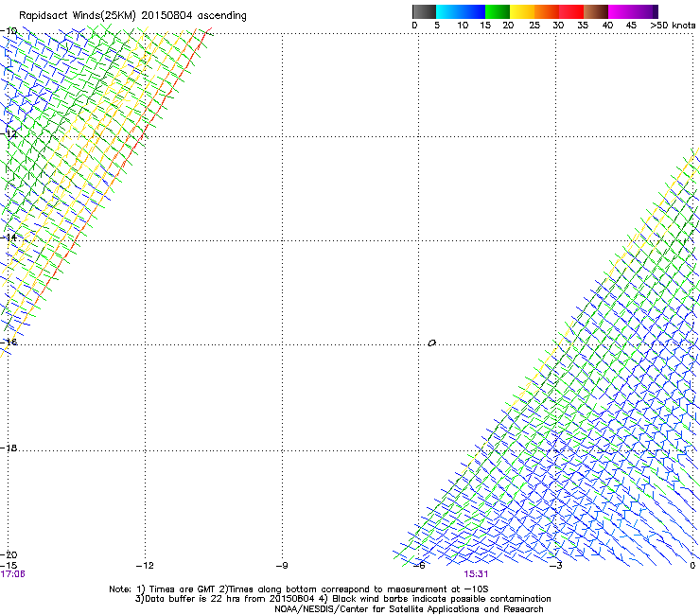Click the -20 latitude axis label
Image resolution: width=700 pixels, height=615 pixels.
click(x=9, y=554)
